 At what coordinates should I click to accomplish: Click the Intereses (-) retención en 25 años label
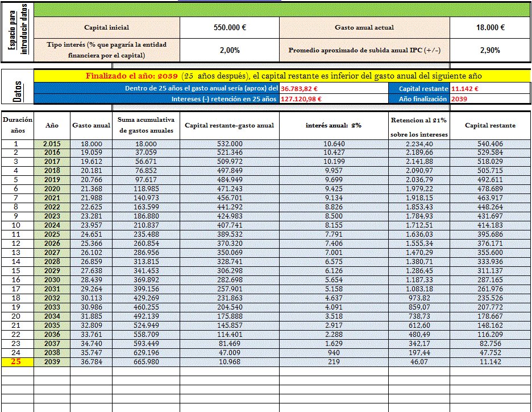[x=157, y=99]
